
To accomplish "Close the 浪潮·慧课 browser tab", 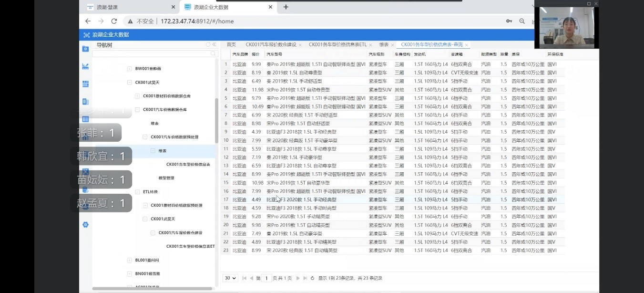I will pos(173,7).
